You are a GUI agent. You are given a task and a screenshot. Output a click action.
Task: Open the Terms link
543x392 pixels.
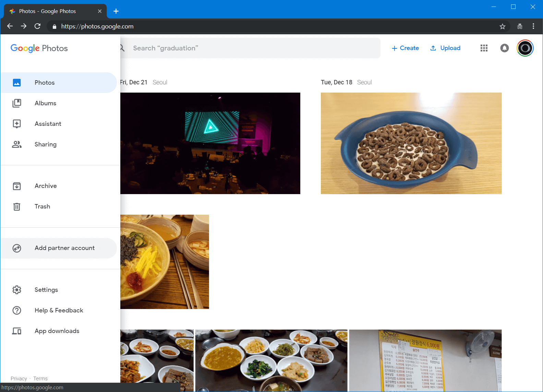click(x=40, y=379)
